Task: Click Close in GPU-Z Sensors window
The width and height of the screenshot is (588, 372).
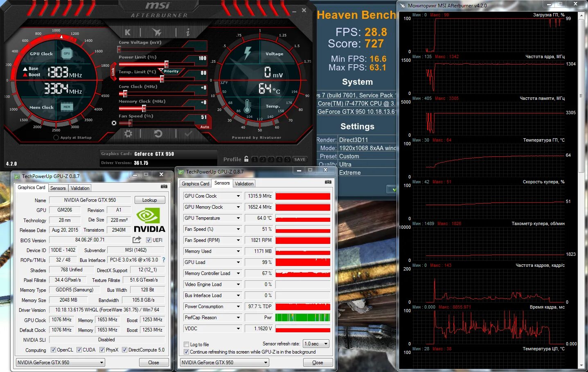Action: [318, 363]
